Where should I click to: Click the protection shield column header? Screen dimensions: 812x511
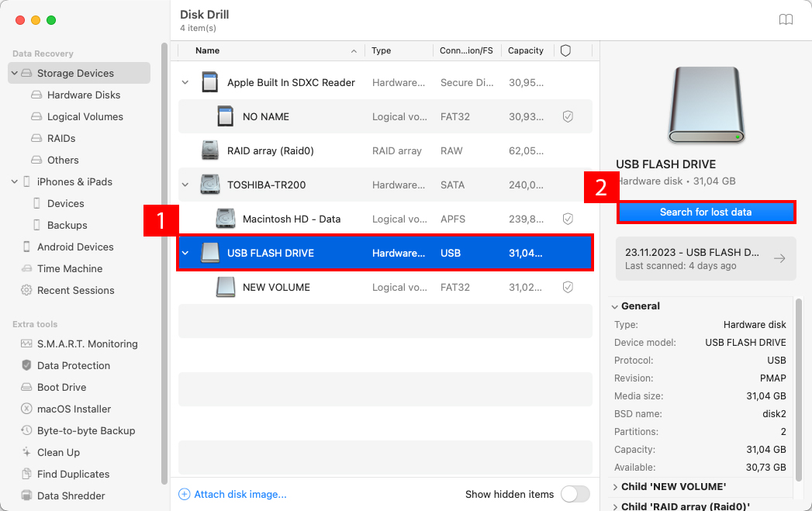click(565, 50)
